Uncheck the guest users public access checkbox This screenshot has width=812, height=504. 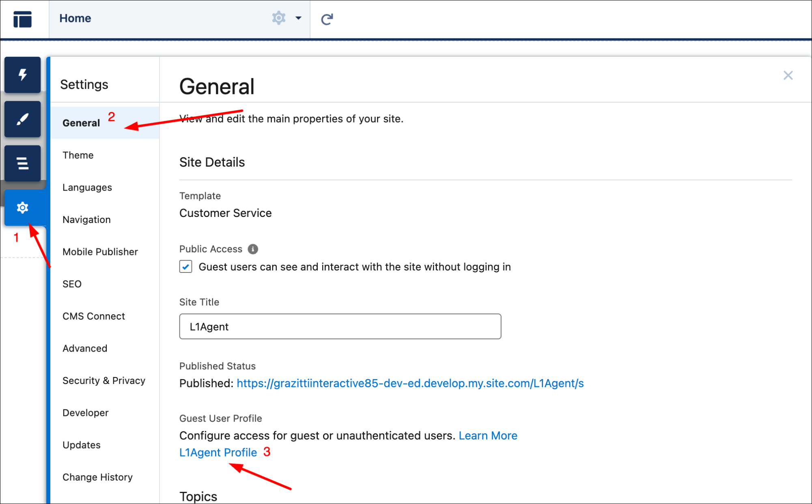pos(186,267)
